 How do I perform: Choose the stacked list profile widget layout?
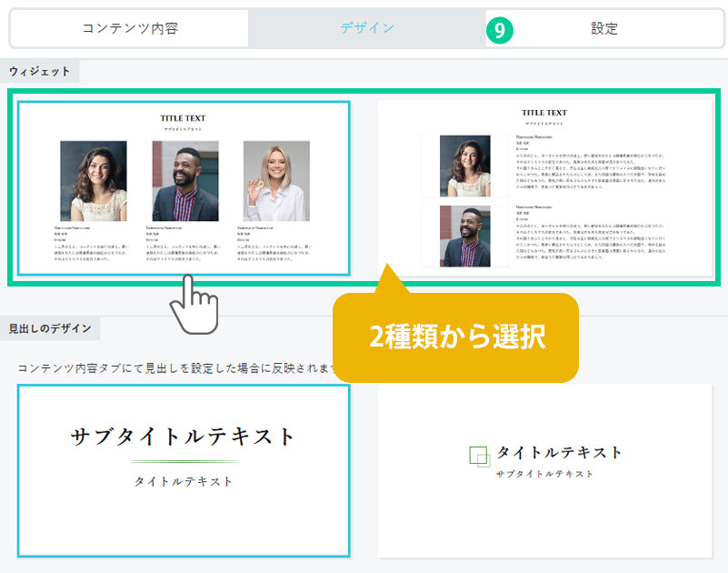click(x=545, y=187)
